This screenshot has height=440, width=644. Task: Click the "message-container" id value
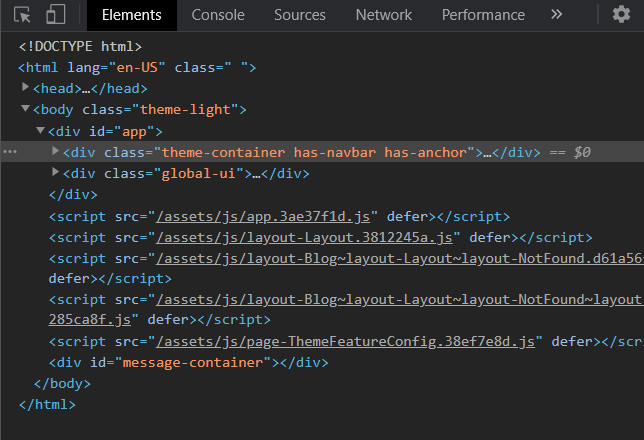(193, 362)
